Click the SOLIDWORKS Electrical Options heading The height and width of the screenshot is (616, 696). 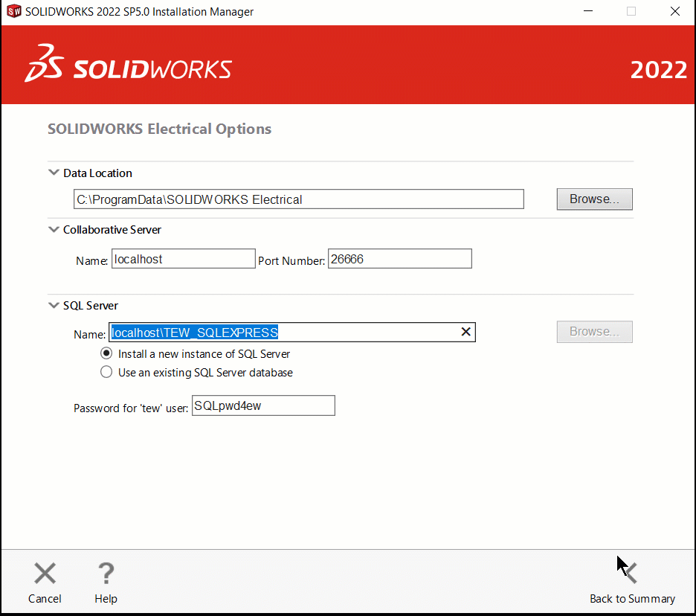click(x=159, y=129)
